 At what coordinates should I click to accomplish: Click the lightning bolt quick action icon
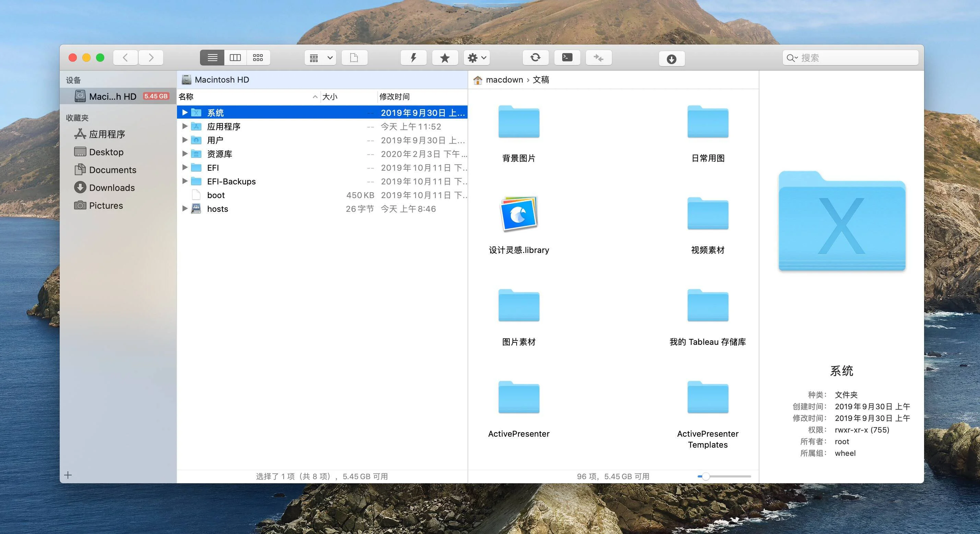[x=414, y=57]
